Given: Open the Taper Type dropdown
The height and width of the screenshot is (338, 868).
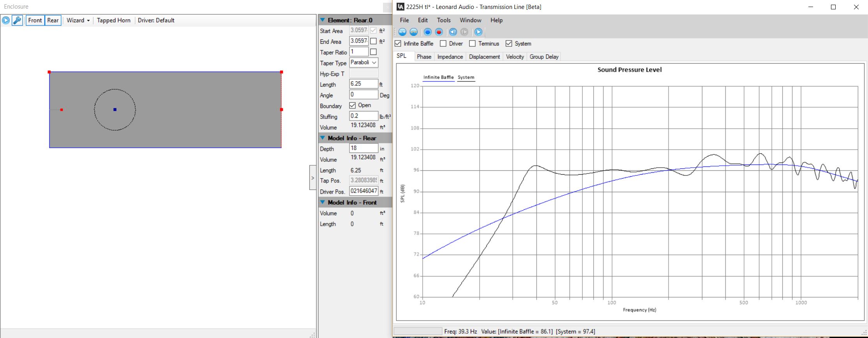Looking at the screenshot, I should tap(364, 62).
